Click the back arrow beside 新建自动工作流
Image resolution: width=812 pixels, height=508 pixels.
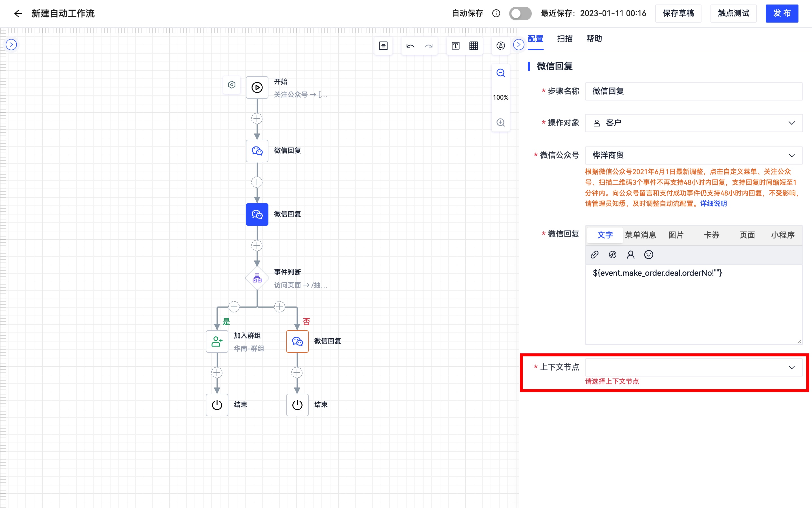pos(18,14)
